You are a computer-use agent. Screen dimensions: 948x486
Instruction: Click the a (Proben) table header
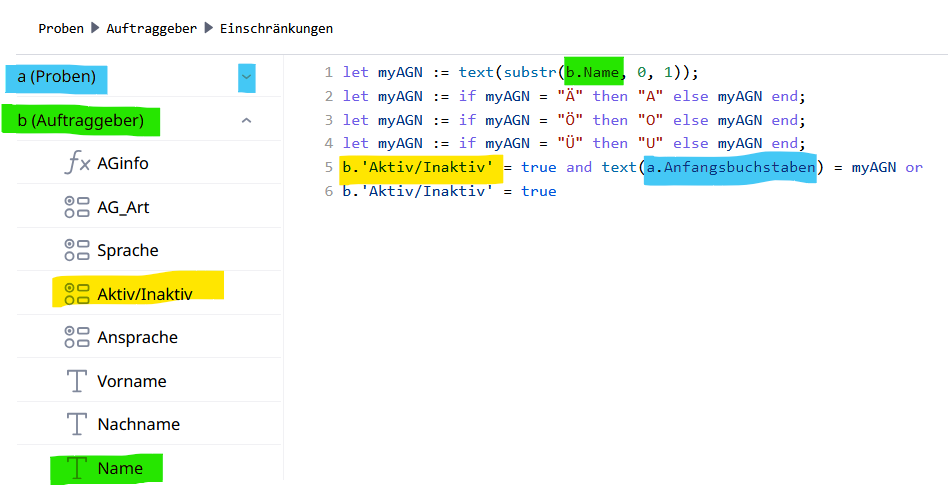pyautogui.click(x=57, y=77)
